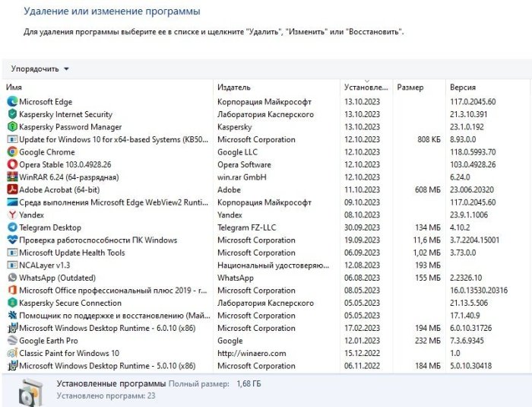Viewport: 532px width, 407px height.
Task: Click the NCALayer v1.3 icon
Action: [12, 265]
